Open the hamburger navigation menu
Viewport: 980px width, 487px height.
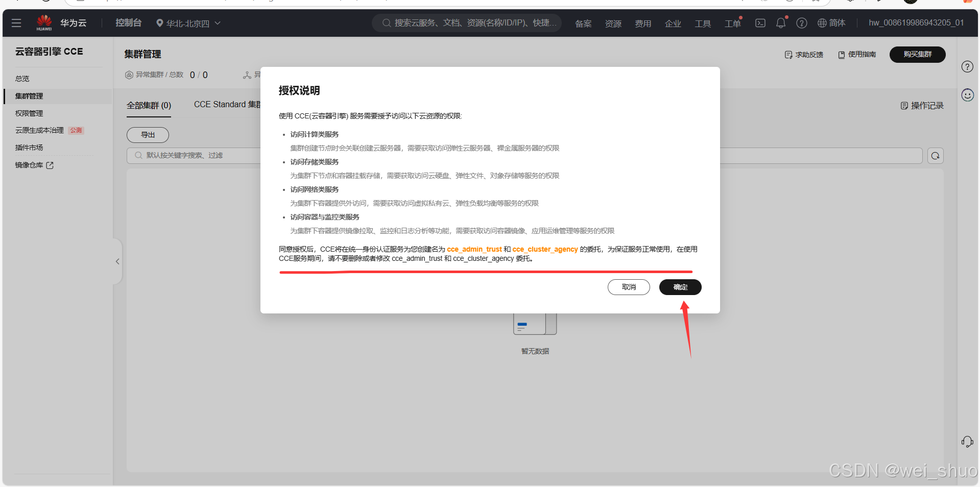click(x=16, y=23)
